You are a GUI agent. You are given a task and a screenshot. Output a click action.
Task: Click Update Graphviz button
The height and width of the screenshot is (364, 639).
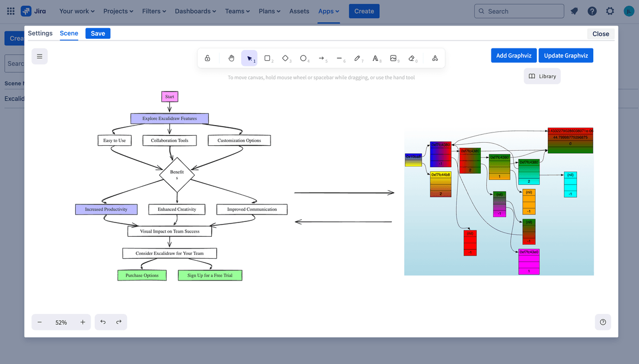coord(566,55)
